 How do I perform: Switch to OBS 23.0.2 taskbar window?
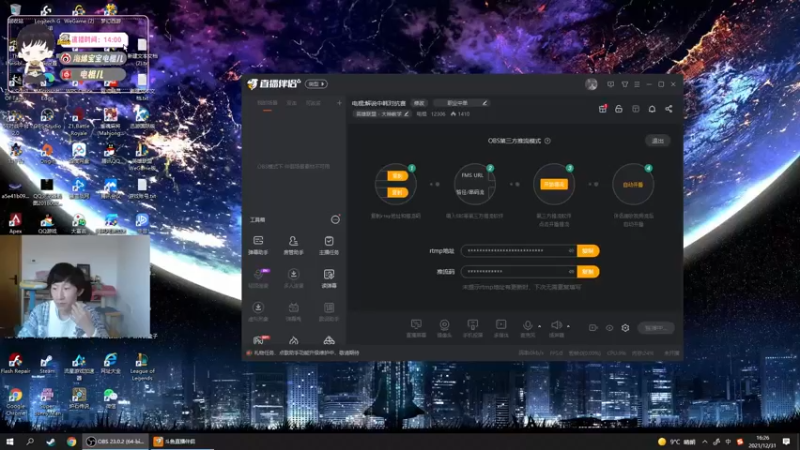115,441
